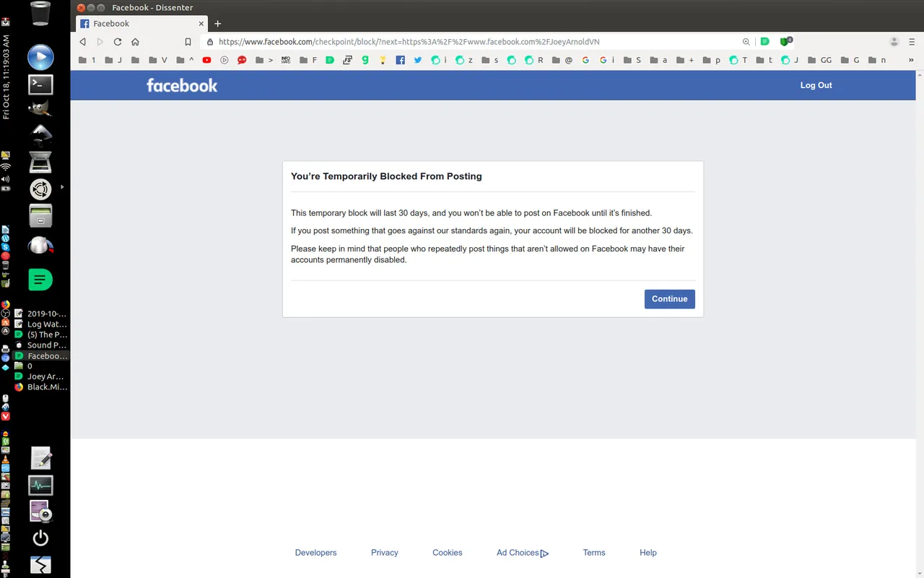Viewport: 924px width, 578px height.
Task: Switch to 'Sound P...' window in list
Action: click(42, 345)
